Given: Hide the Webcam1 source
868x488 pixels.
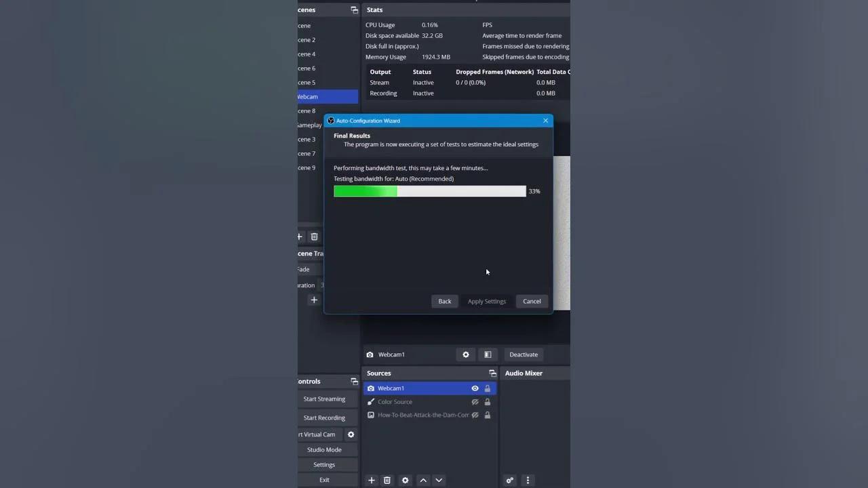Looking at the screenshot, I should coord(475,388).
